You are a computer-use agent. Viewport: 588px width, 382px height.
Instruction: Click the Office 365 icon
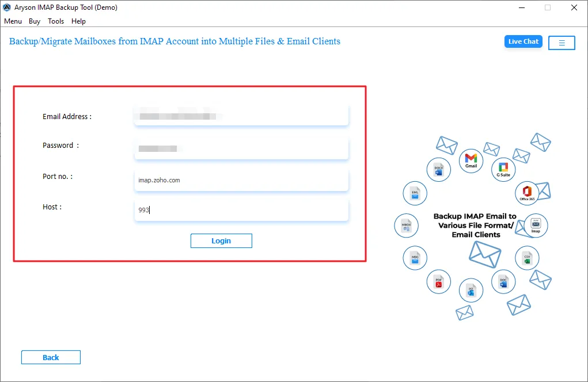(x=527, y=193)
